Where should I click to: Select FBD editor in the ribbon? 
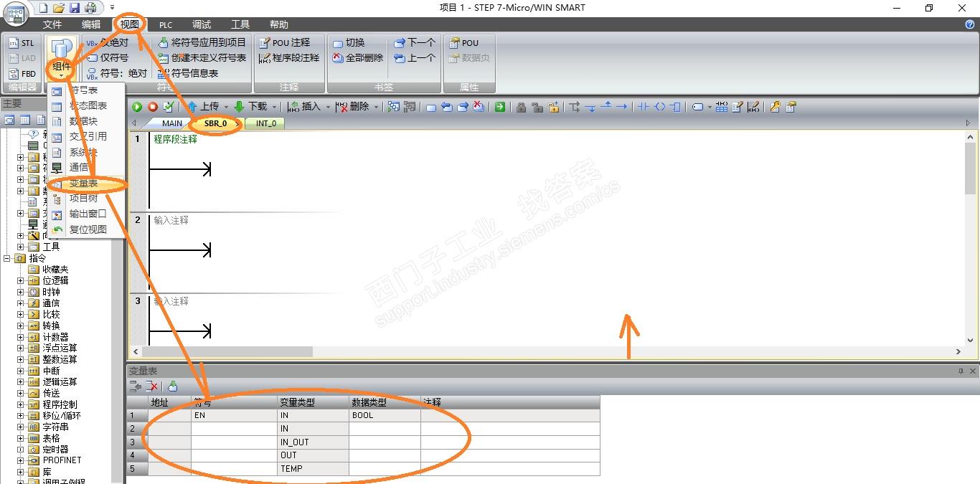22,74
